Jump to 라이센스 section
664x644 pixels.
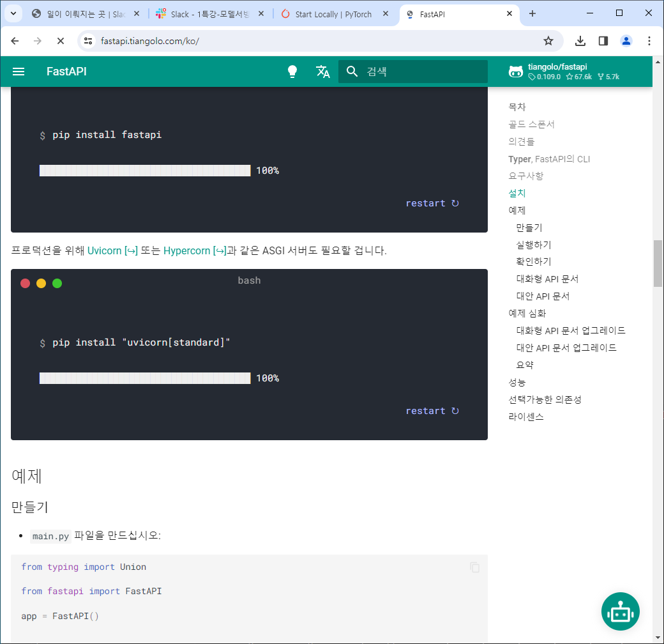[525, 417]
